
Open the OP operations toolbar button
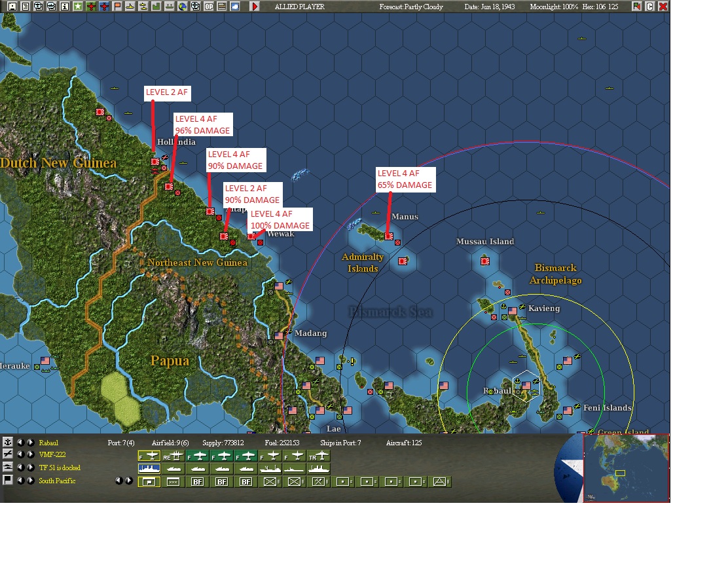click(x=208, y=7)
